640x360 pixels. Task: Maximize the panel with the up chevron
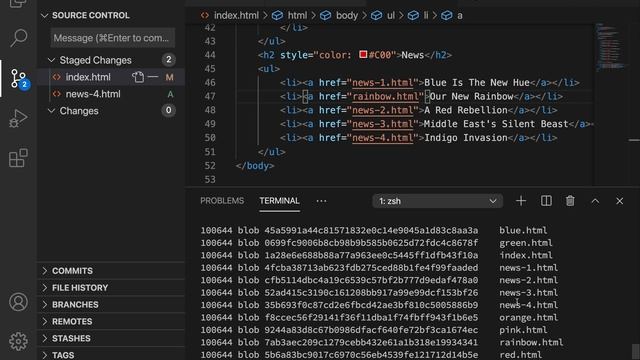pyautogui.click(x=595, y=201)
